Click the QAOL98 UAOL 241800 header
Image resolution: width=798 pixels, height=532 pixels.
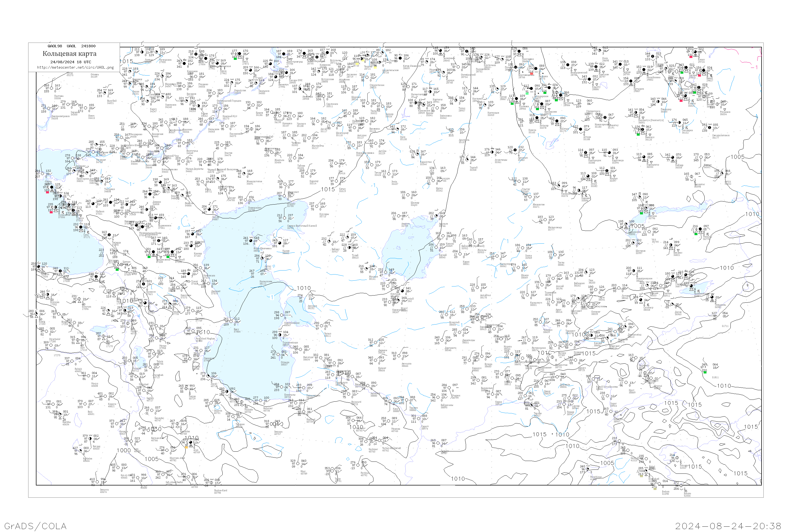tap(72, 46)
